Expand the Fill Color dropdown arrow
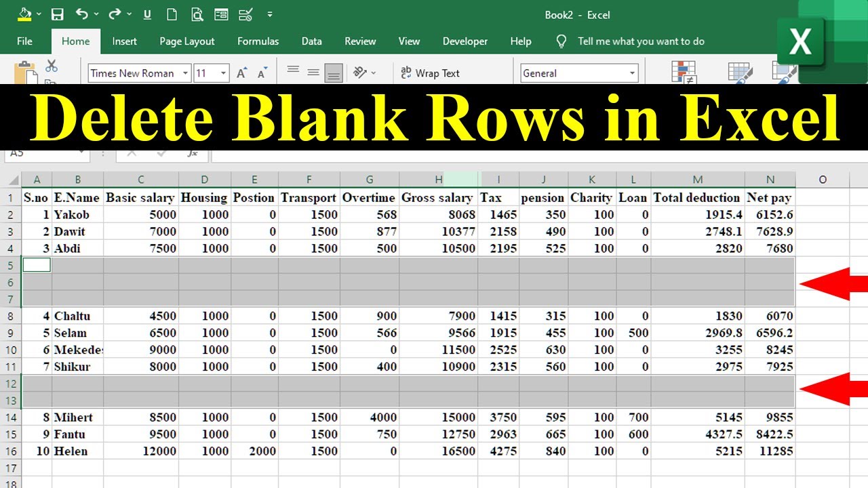Viewport: 868px width, 488px height. (39, 14)
